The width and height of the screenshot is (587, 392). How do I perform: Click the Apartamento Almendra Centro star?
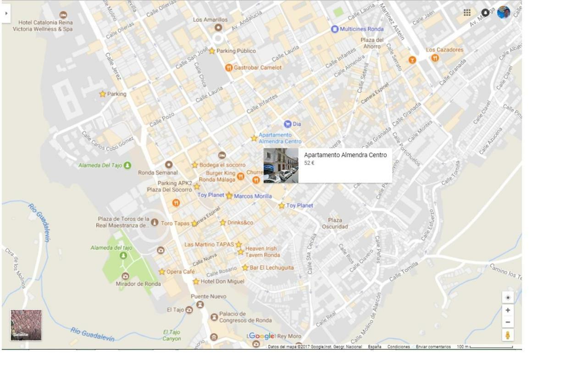click(254, 138)
